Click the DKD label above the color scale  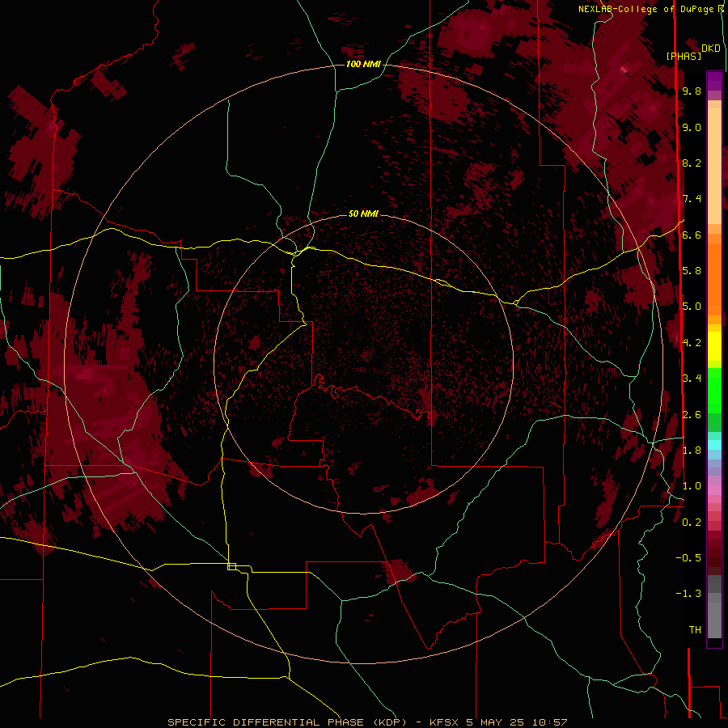coord(711,49)
